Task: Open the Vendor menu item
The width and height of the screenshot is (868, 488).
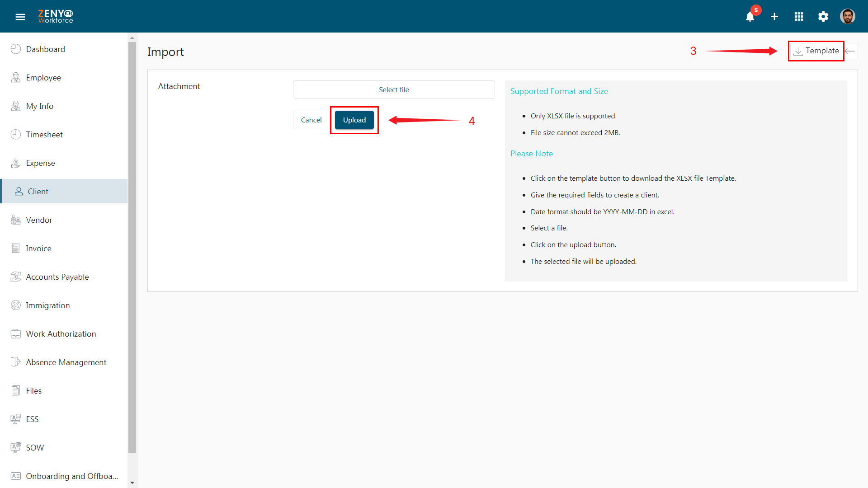Action: 39,219
